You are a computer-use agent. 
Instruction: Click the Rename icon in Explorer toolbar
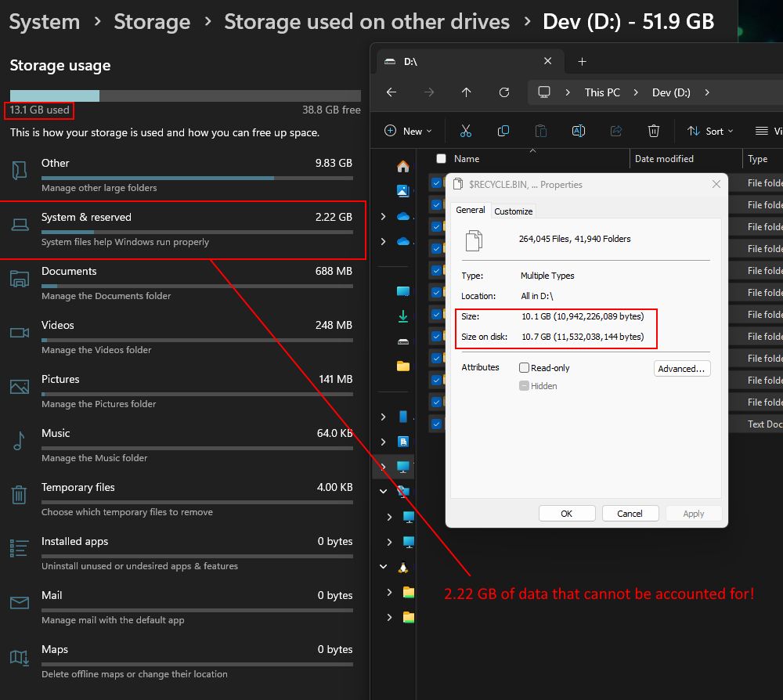[x=579, y=131]
